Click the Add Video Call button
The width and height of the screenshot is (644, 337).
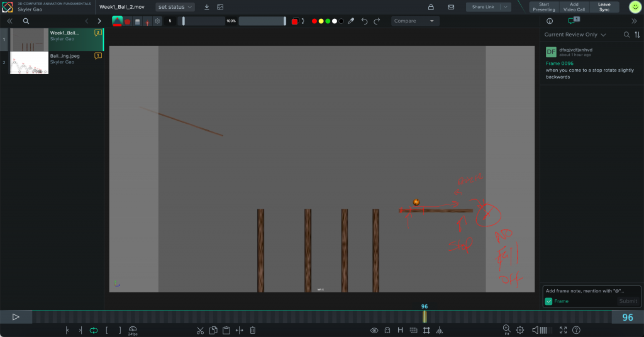[574, 7]
